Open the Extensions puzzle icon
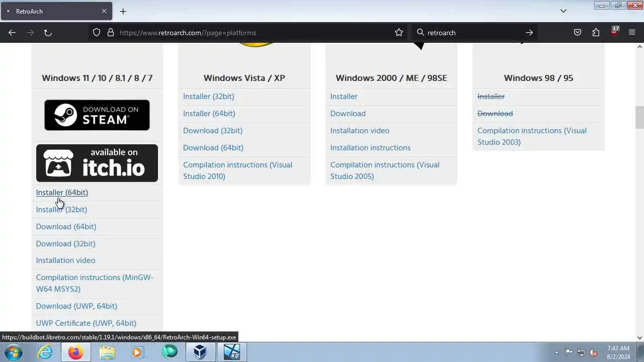644x362 pixels. tap(596, 33)
